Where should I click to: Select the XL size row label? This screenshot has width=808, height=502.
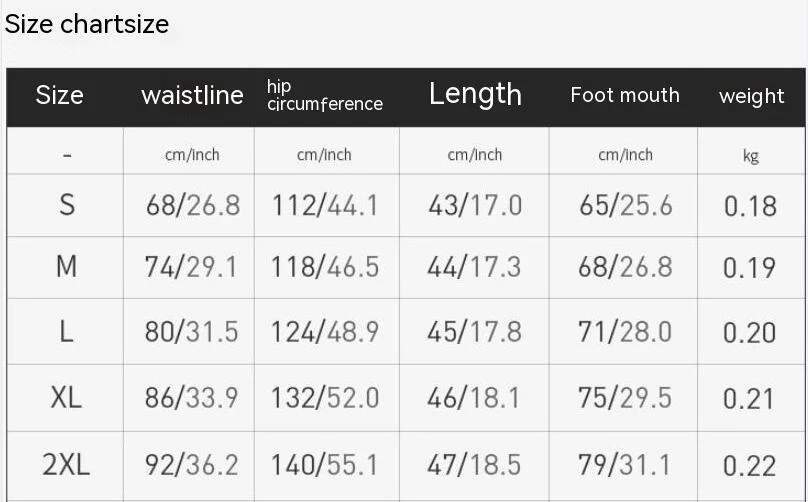click(x=66, y=398)
